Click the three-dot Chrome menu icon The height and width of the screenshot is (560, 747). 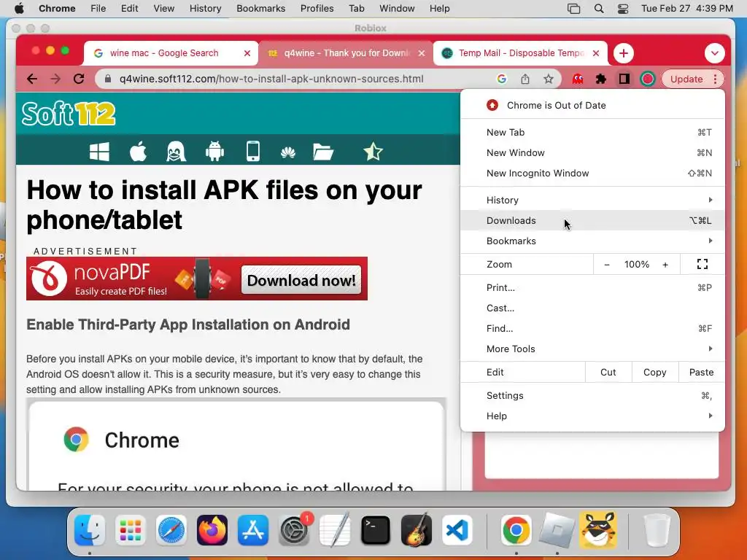(716, 79)
